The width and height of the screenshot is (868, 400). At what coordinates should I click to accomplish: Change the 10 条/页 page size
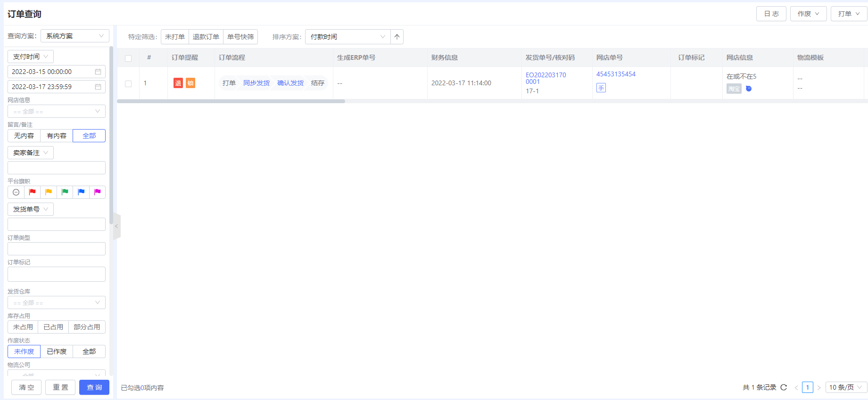pyautogui.click(x=846, y=387)
